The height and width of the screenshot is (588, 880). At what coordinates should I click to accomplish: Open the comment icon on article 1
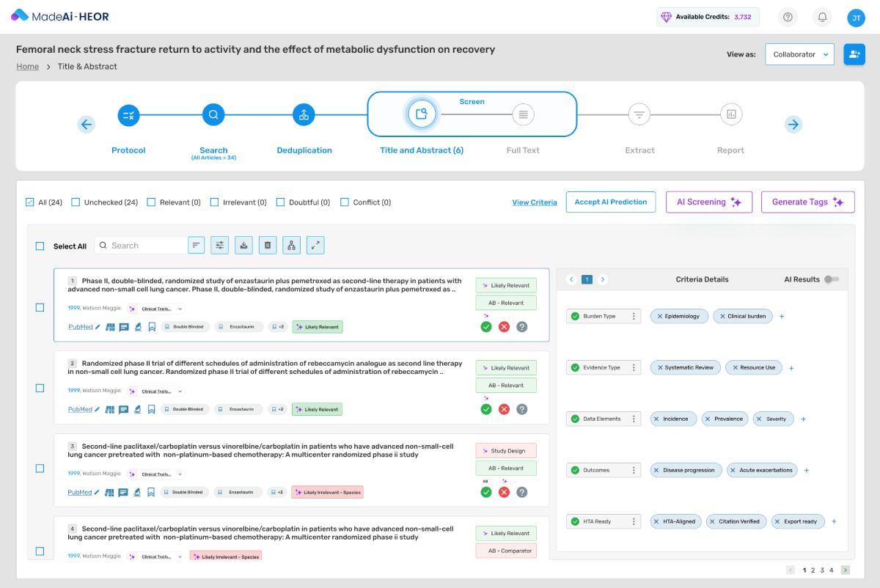click(x=124, y=327)
